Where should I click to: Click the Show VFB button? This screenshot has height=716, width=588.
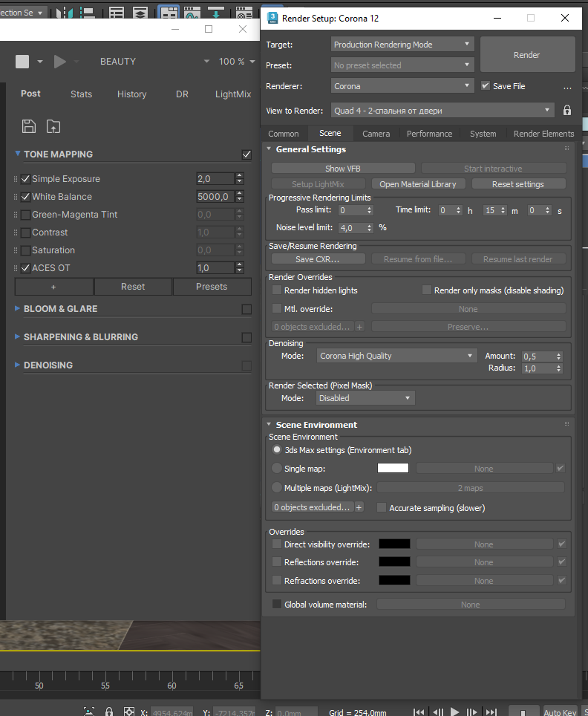click(343, 169)
